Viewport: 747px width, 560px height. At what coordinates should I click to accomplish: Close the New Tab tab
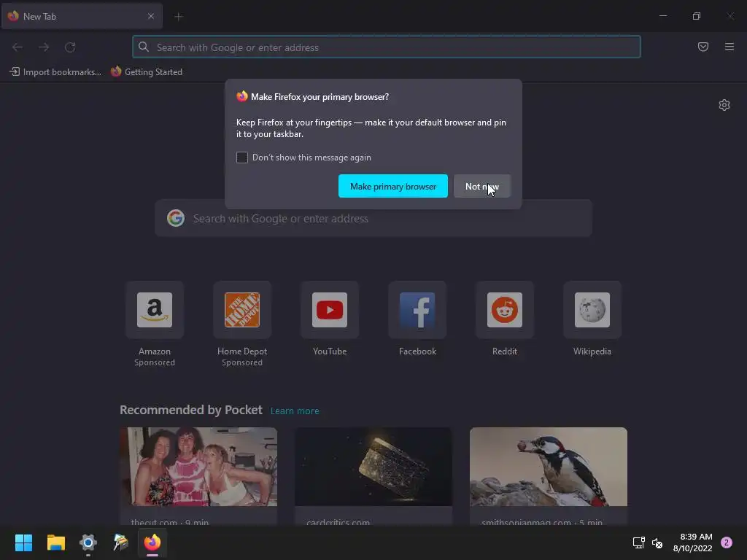pyautogui.click(x=150, y=16)
